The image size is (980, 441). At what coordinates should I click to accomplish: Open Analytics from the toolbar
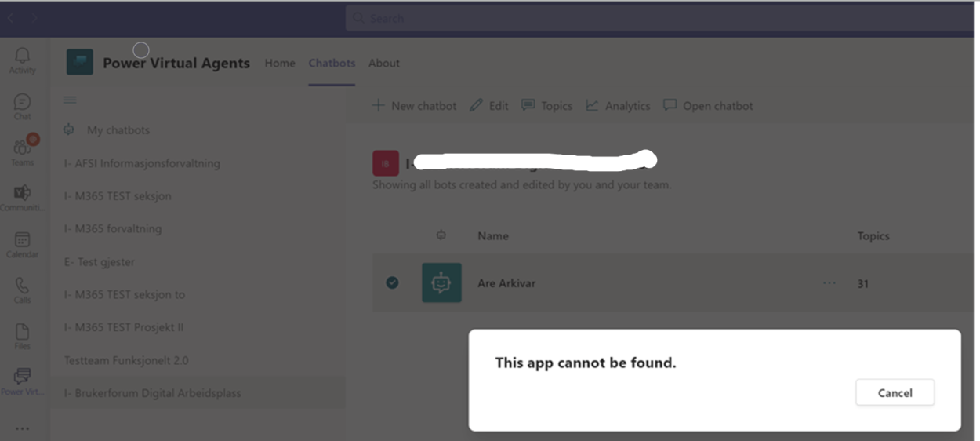(x=618, y=105)
